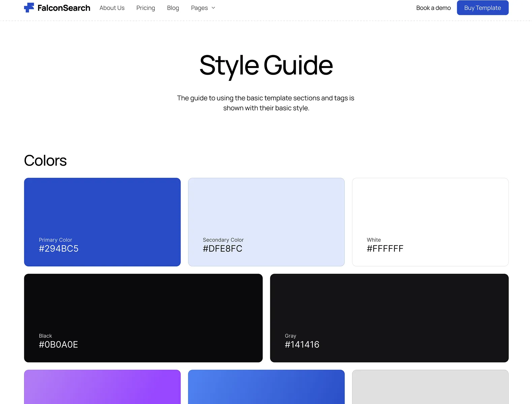The width and height of the screenshot is (532, 404).
Task: Expand the Pages dropdown menu
Action: 203,8
